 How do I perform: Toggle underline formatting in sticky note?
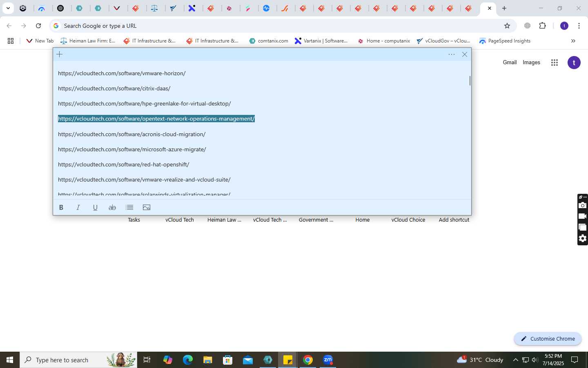pos(95,208)
